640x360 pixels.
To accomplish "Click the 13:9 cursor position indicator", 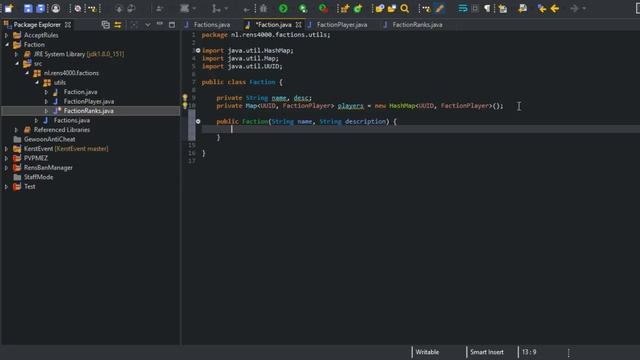I will pyautogui.click(x=529, y=352).
